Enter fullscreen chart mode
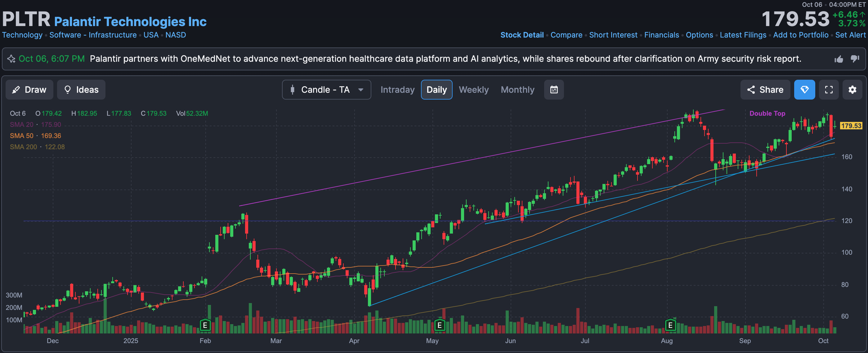Screen dimensions: 868x353 (829, 90)
